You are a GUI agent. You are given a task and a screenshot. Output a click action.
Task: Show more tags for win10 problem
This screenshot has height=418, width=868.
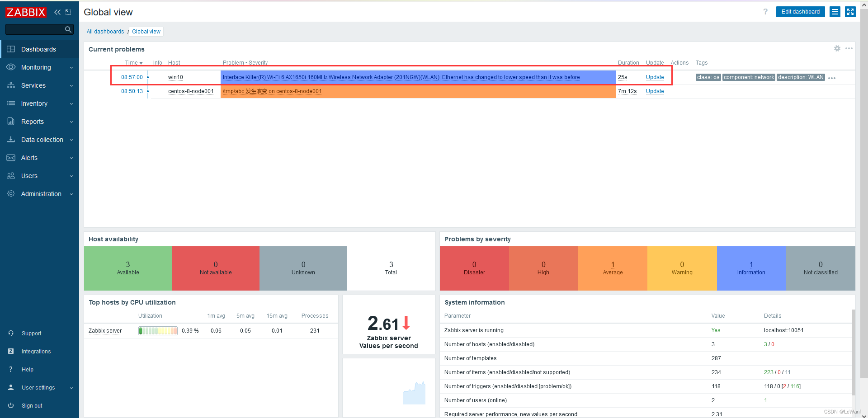point(832,78)
